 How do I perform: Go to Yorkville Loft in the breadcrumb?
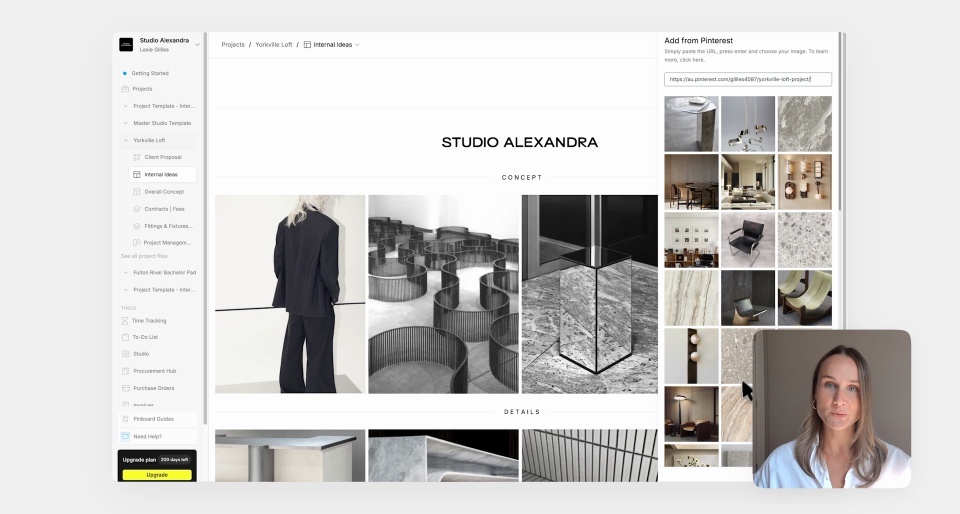coord(274,45)
